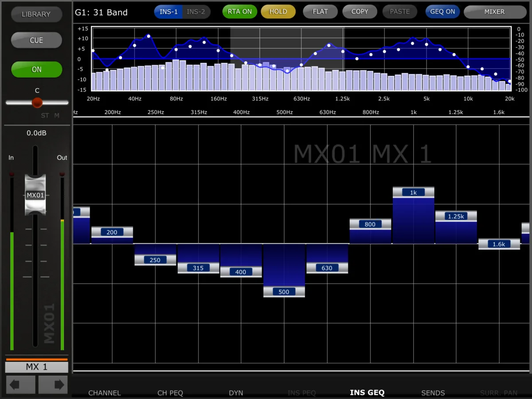Click the PASTE button
The width and height of the screenshot is (532, 399).
400,12
